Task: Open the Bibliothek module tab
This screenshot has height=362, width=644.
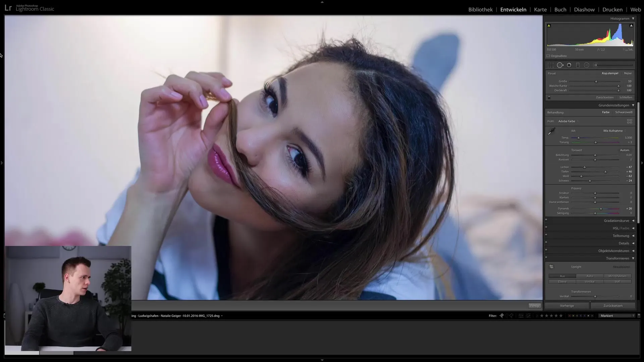Action: [x=480, y=9]
